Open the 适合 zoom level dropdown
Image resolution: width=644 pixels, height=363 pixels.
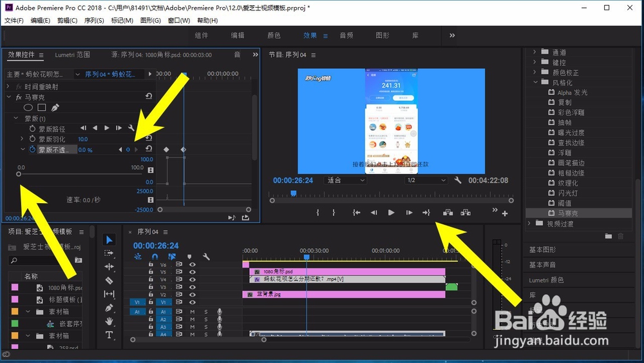click(x=345, y=180)
